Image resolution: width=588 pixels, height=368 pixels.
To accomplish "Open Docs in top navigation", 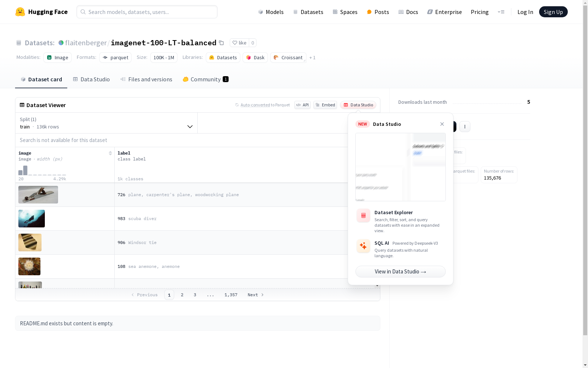I will tap(408, 12).
